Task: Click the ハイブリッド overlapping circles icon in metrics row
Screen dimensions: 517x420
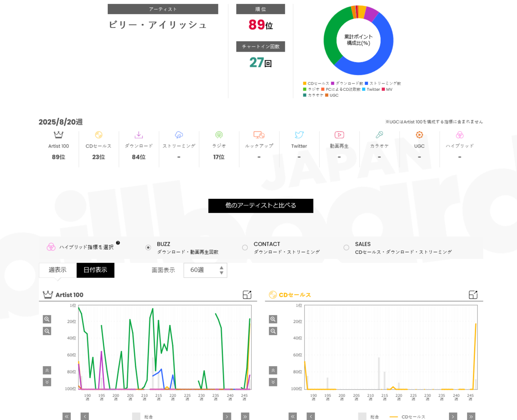Action: click(x=460, y=135)
